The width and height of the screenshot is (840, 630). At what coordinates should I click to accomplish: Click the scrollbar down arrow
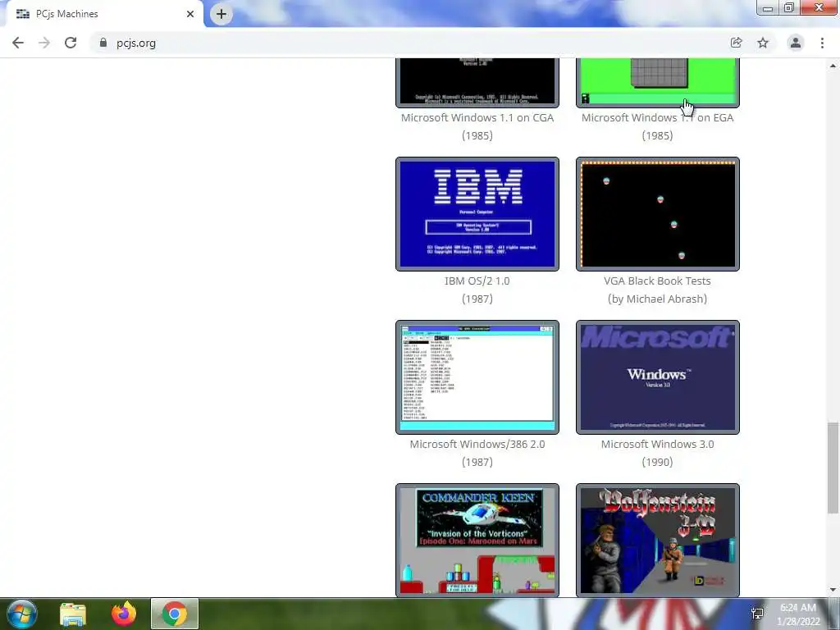pos(833,590)
